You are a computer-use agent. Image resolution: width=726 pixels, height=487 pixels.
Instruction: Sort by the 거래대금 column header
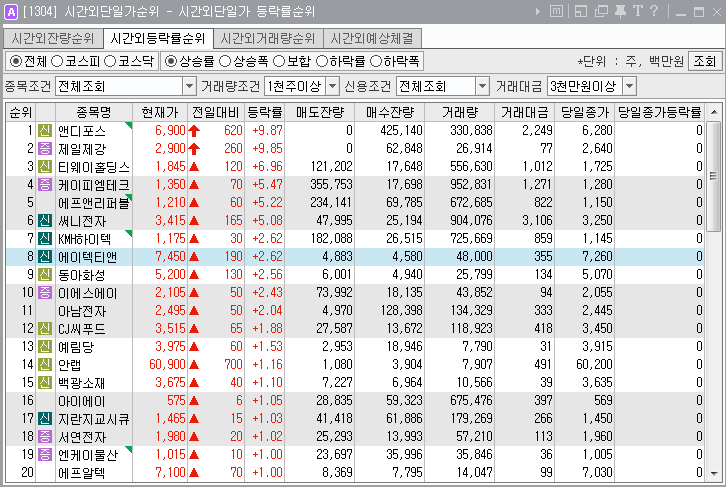coord(525,112)
